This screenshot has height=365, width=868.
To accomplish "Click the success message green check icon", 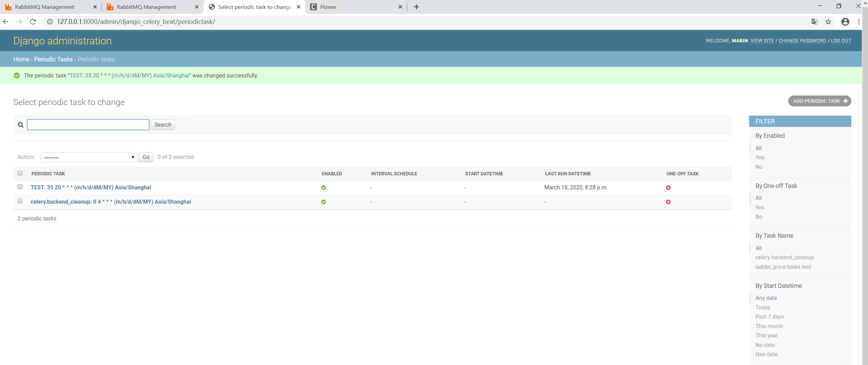I will pos(17,75).
